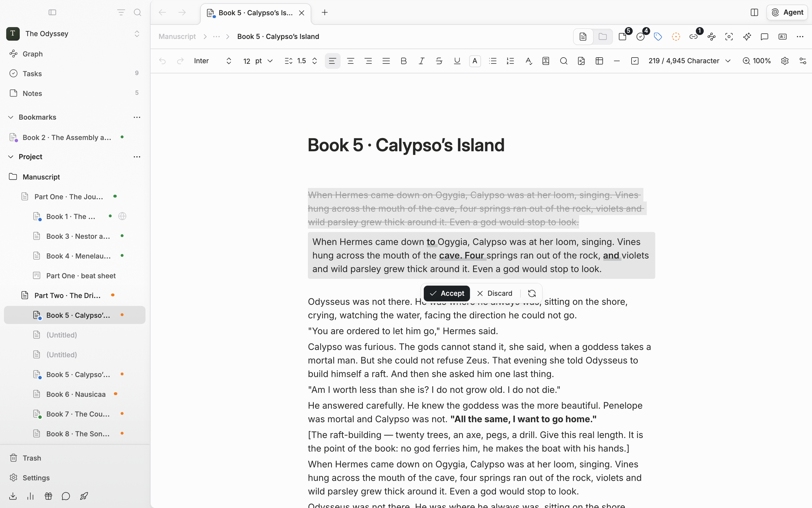Screen dimensions: 812x508
Task: Open the pt font size unit dropdown
Action: (x=264, y=61)
